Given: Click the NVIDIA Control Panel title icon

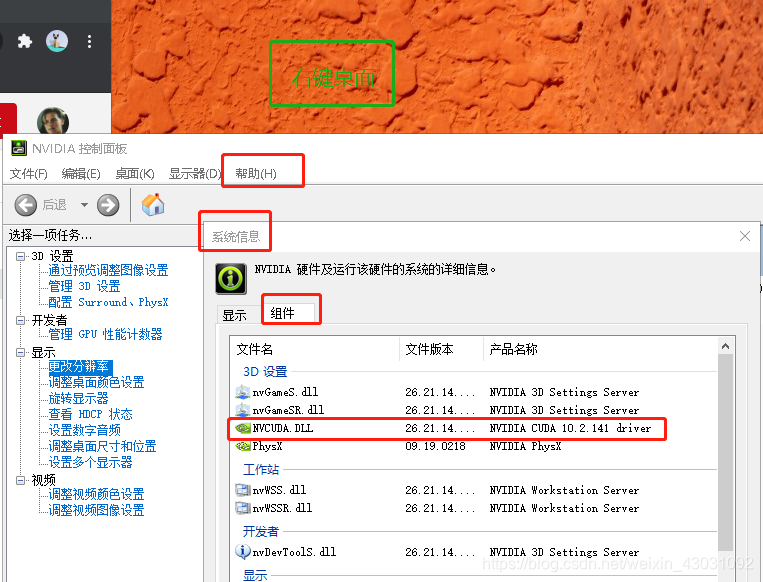Looking at the screenshot, I should (18, 148).
